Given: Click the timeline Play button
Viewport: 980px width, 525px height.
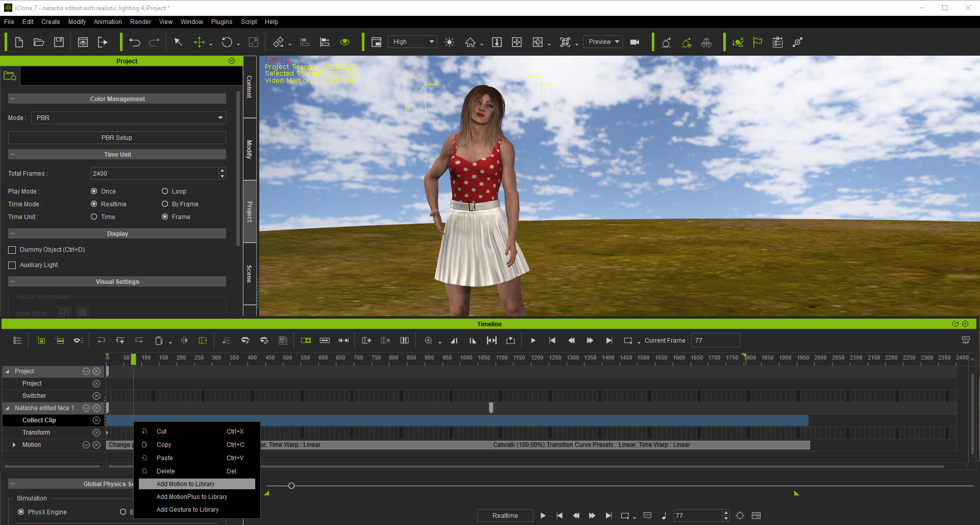Looking at the screenshot, I should [533, 341].
